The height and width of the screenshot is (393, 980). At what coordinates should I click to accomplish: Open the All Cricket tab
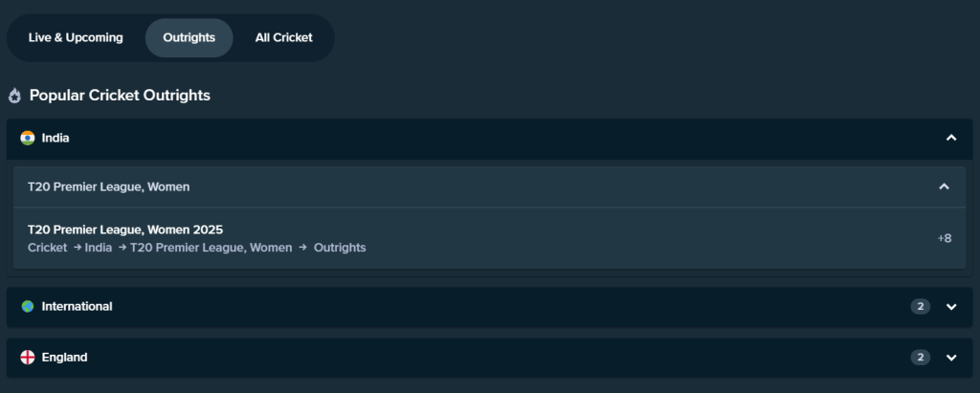[x=283, y=38]
